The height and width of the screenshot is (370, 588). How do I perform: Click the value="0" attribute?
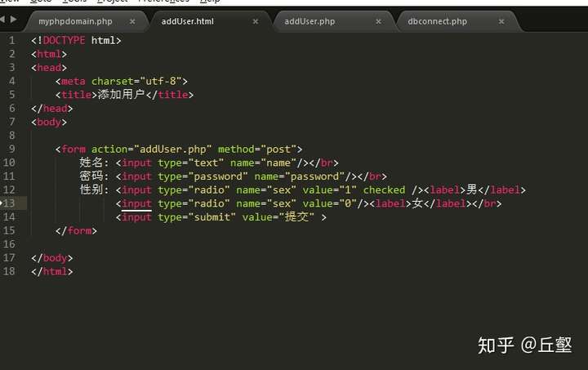tap(329, 203)
